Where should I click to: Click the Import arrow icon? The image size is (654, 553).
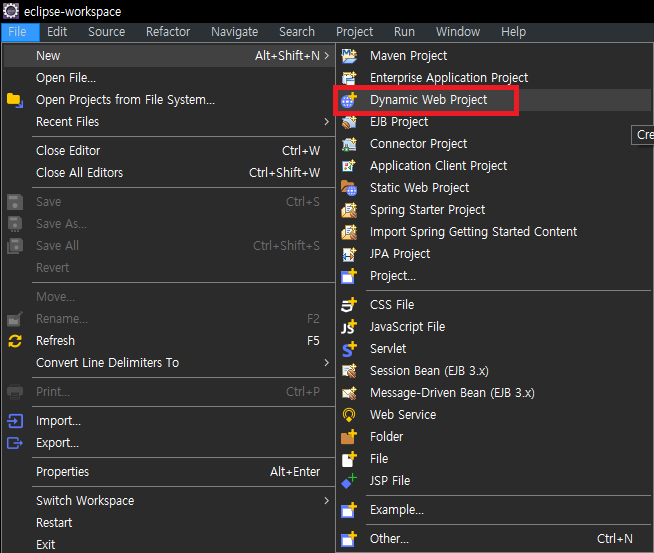(15, 421)
